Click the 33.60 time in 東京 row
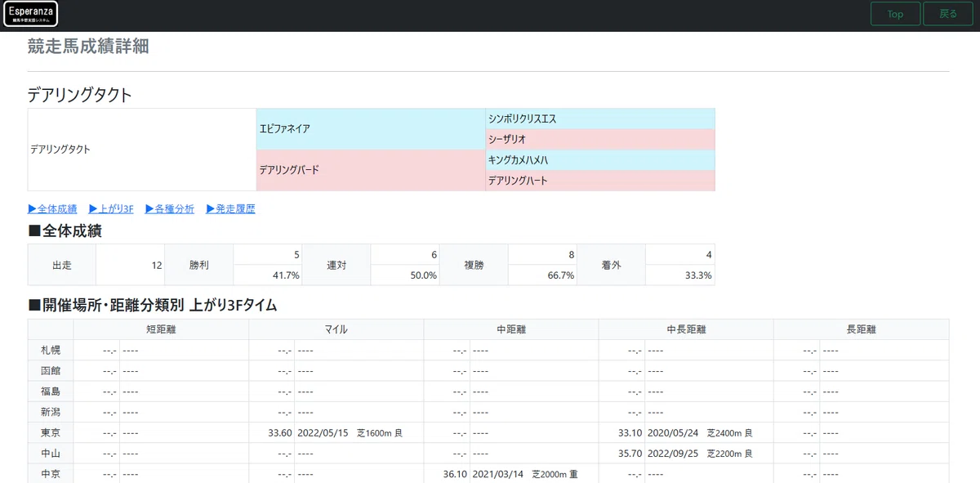The height and width of the screenshot is (483, 980). (279, 432)
